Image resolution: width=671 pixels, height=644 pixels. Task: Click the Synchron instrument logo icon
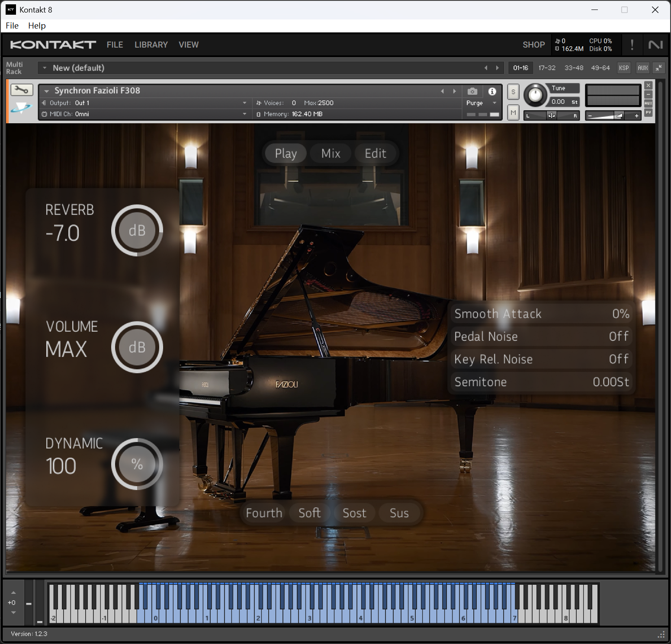[x=21, y=108]
